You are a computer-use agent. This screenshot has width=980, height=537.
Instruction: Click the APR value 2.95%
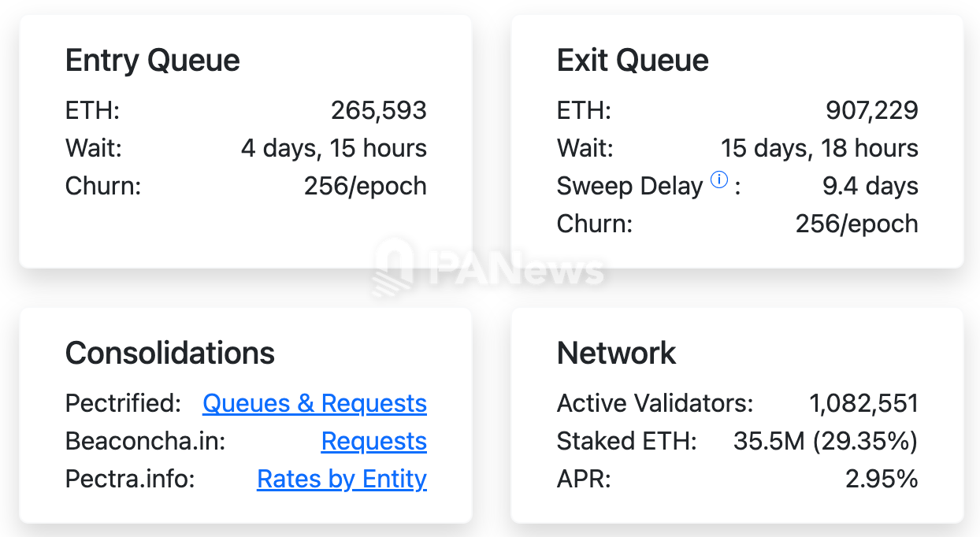[x=882, y=479]
